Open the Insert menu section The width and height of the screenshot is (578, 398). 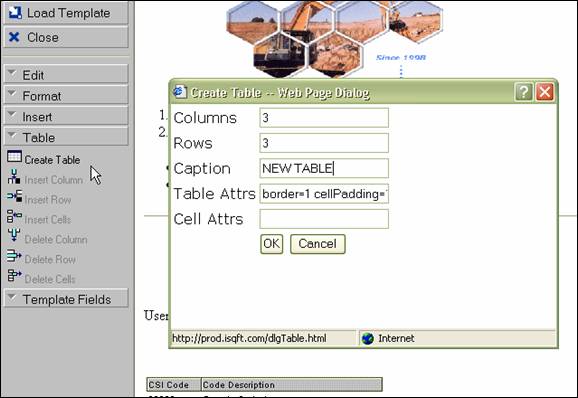[66, 117]
